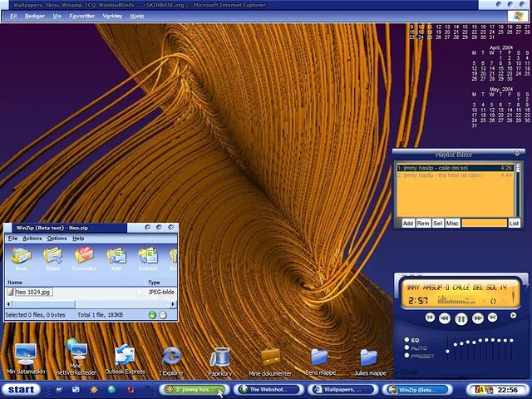Pause playback in the Winamp player

[x=461, y=318]
